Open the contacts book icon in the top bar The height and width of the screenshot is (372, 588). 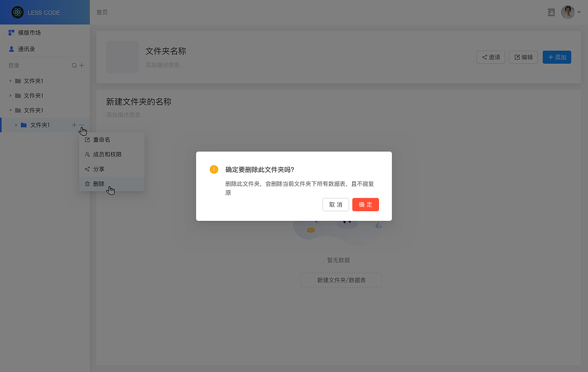pos(551,12)
